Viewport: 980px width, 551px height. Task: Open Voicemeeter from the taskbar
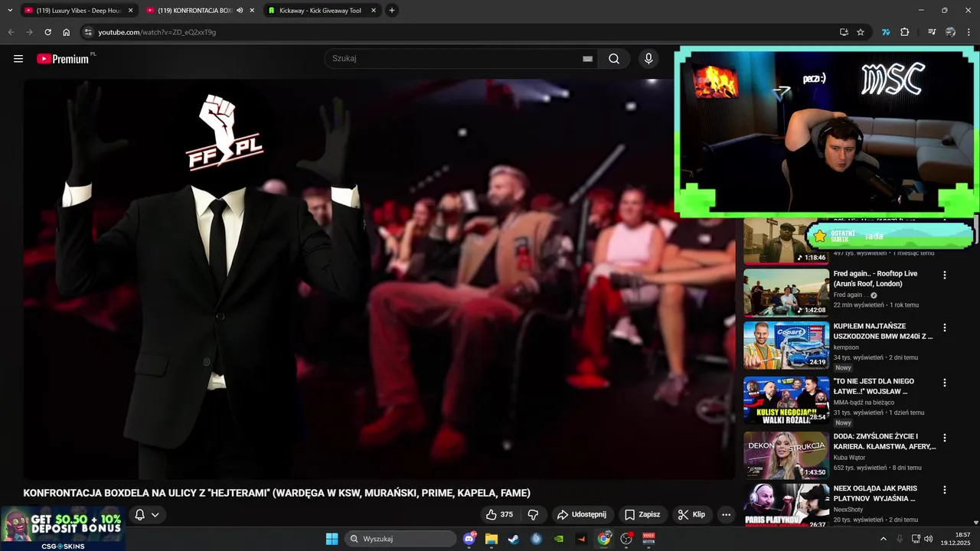click(x=649, y=539)
